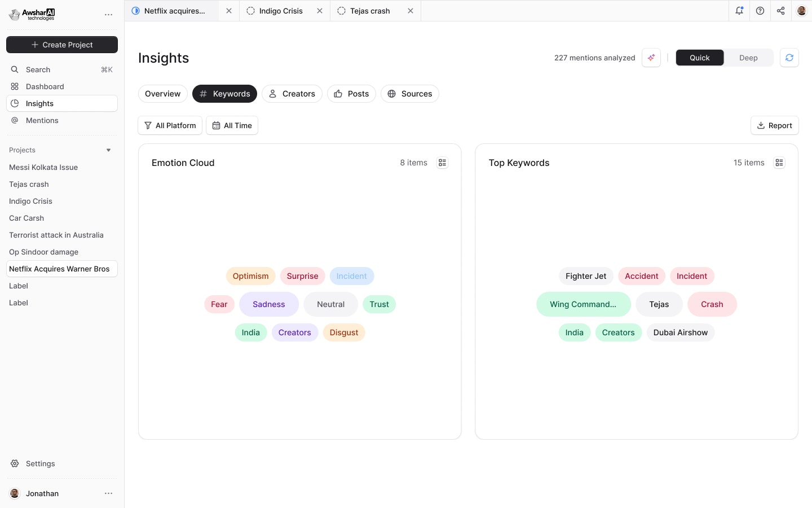Click the 8 items count
Screen dimensions: 812x508
(x=414, y=163)
